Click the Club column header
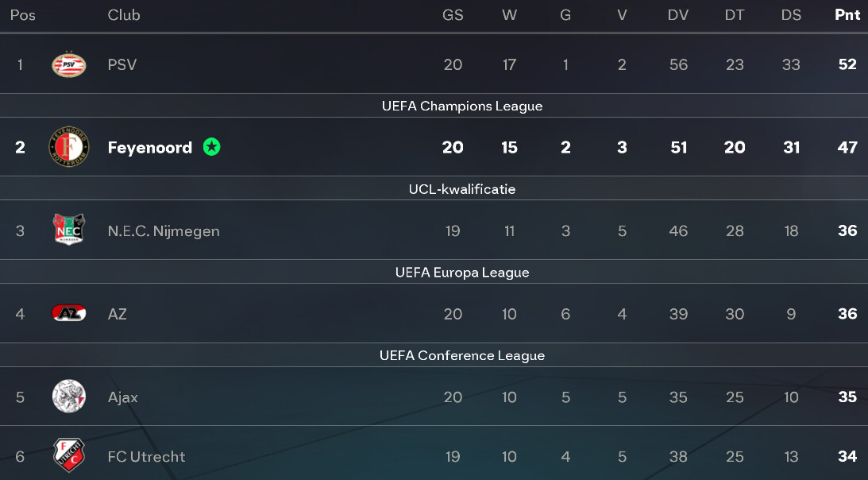The image size is (868, 480). pyautogui.click(x=124, y=15)
